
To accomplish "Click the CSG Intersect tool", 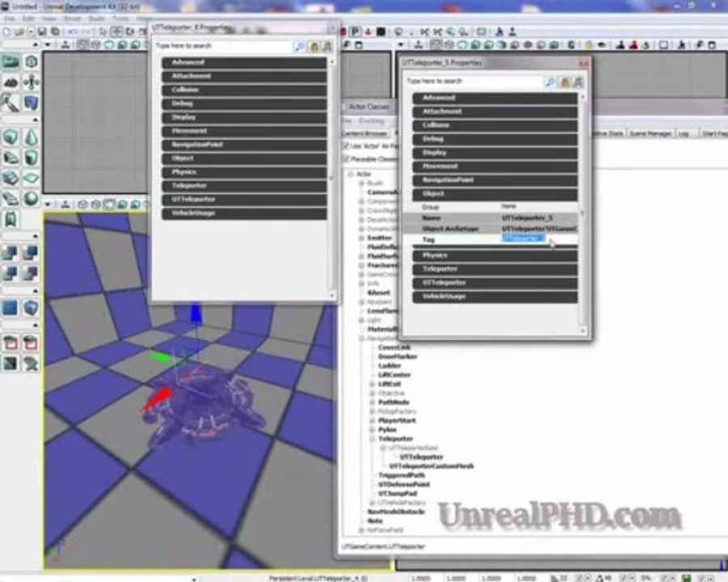I will 11,273.
